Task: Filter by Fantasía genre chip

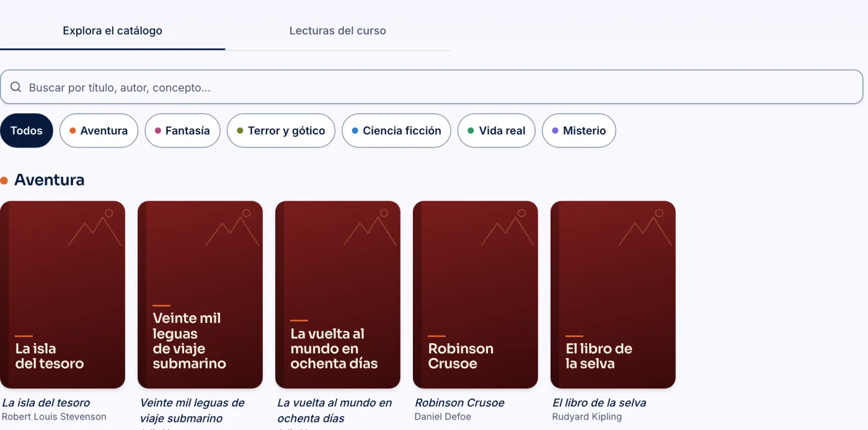Action: pos(182,131)
